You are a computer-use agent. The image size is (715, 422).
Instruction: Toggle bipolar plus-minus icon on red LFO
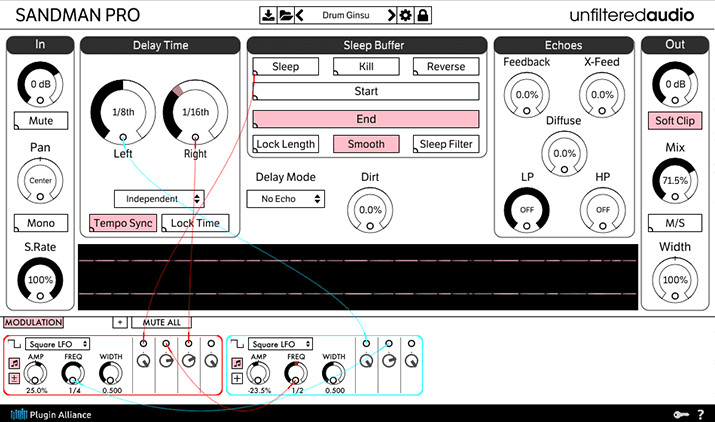coord(15,378)
